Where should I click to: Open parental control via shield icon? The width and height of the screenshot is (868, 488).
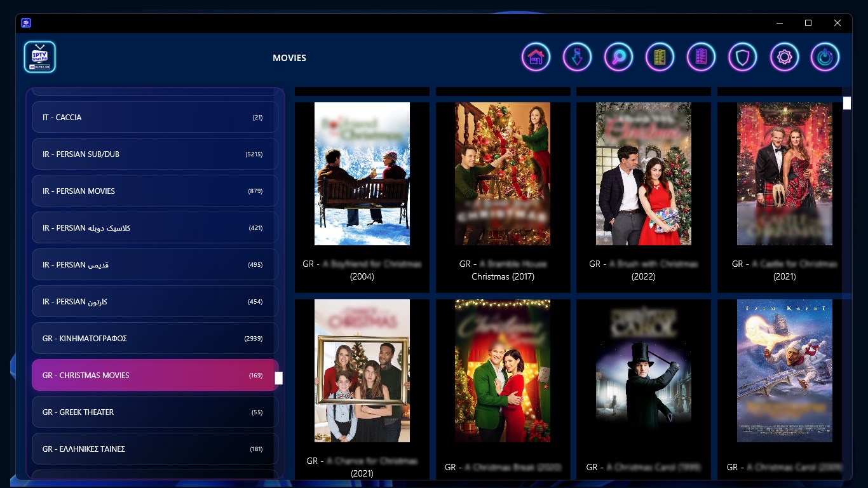[742, 57]
